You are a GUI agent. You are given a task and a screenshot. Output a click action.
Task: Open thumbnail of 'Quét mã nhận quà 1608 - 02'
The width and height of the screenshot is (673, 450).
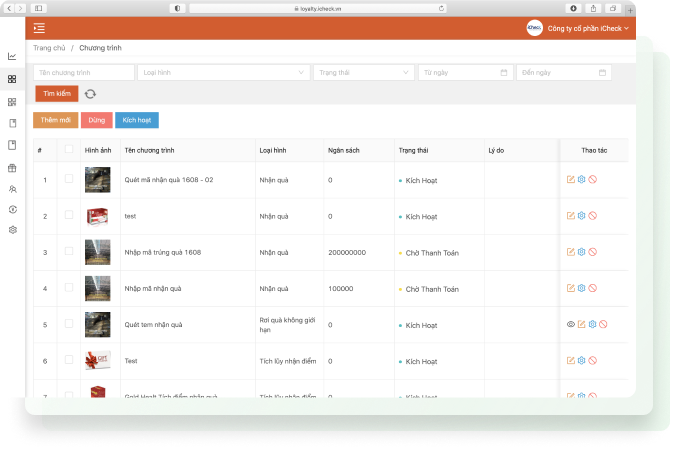click(x=97, y=179)
